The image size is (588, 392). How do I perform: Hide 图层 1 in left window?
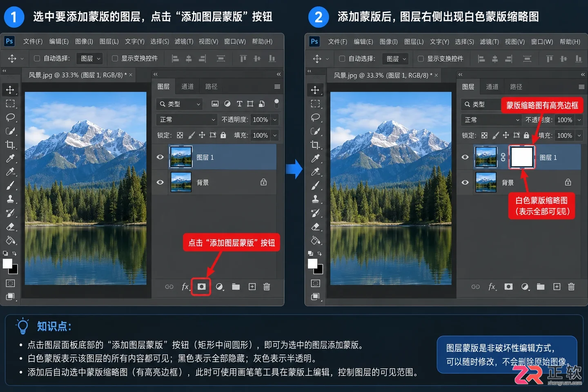(160, 157)
